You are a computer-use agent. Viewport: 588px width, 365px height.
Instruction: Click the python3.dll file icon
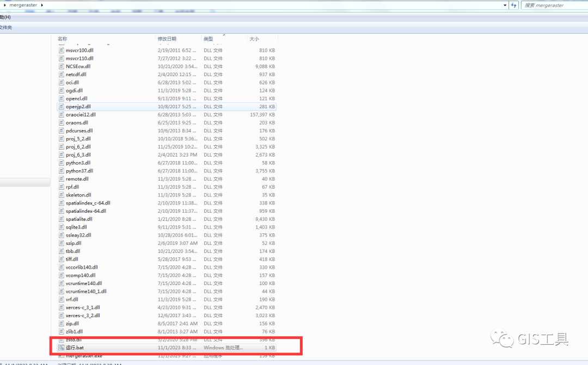click(x=62, y=163)
